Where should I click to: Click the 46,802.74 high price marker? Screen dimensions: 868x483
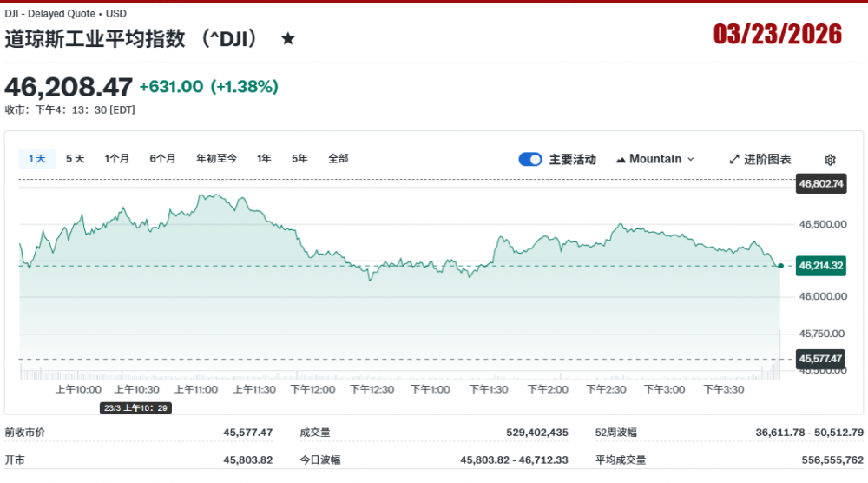820,184
